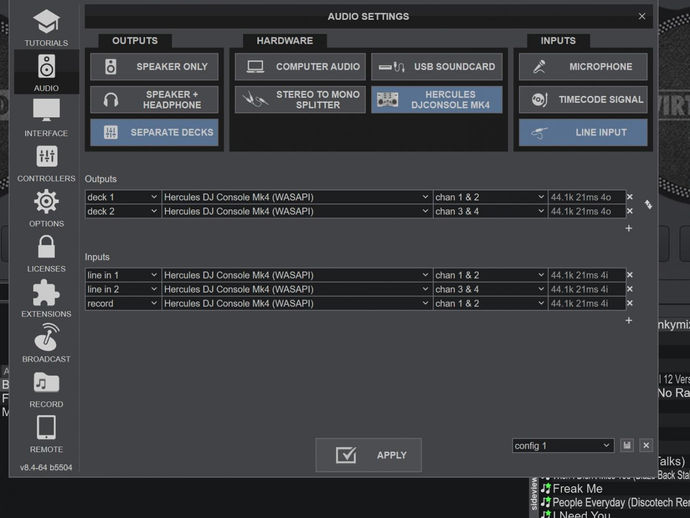Choose Speaker + Headphone output
This screenshot has height=518, width=690.
[x=154, y=99]
